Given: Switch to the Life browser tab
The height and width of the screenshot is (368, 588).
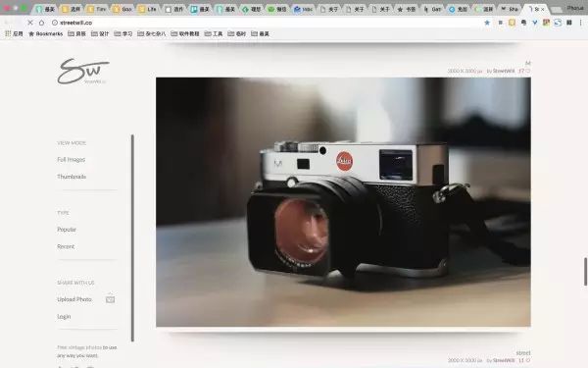Looking at the screenshot, I should click(147, 9).
